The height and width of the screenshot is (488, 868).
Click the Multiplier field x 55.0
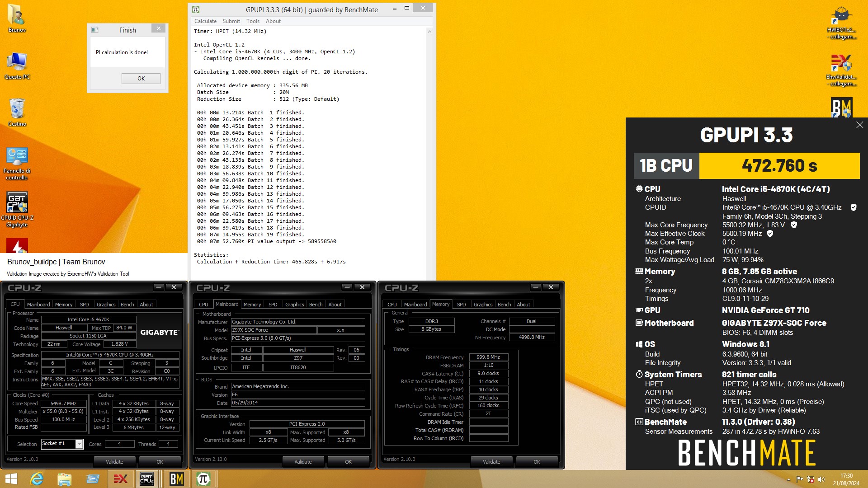click(64, 412)
